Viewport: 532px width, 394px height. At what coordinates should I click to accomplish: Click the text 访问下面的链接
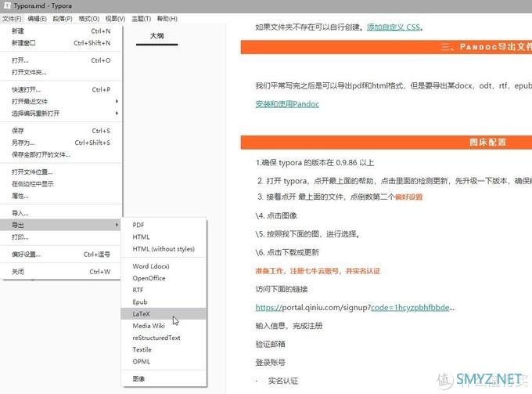pyautogui.click(x=282, y=289)
